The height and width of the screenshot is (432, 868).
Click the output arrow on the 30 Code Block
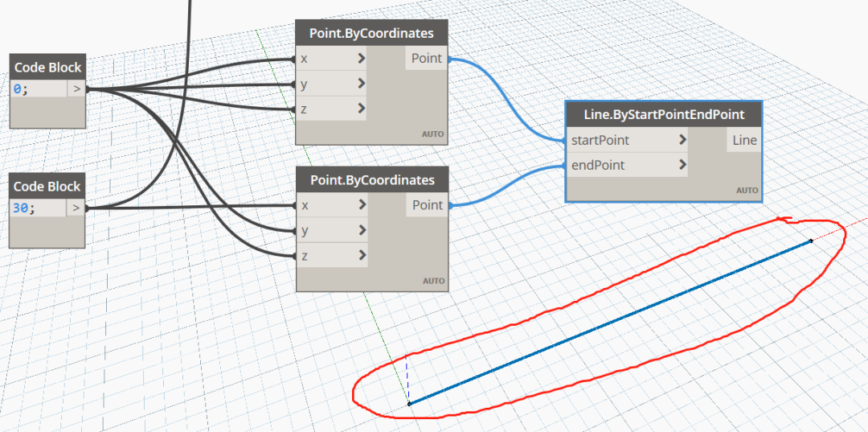[76, 208]
